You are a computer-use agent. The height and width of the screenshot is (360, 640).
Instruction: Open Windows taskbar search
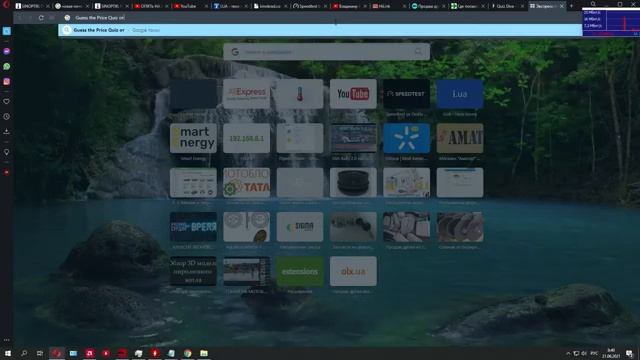coord(24,353)
